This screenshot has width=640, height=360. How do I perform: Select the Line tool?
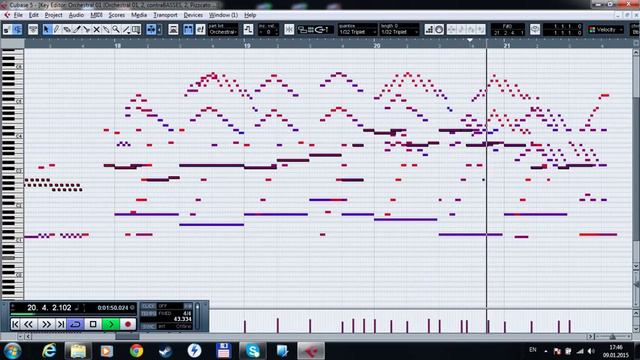tap(126, 30)
